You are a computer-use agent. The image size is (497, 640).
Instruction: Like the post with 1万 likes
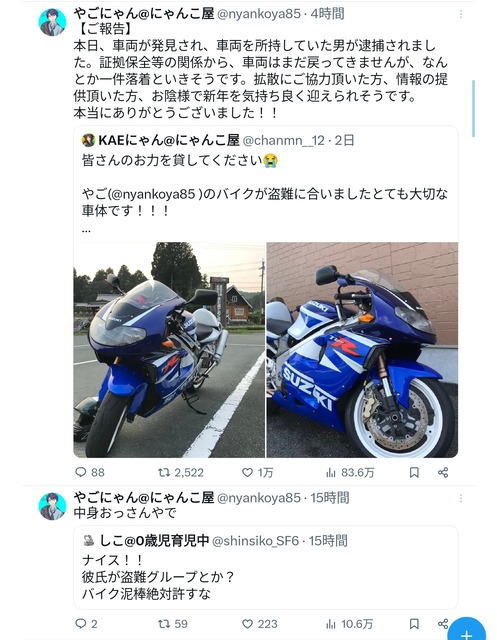click(247, 472)
